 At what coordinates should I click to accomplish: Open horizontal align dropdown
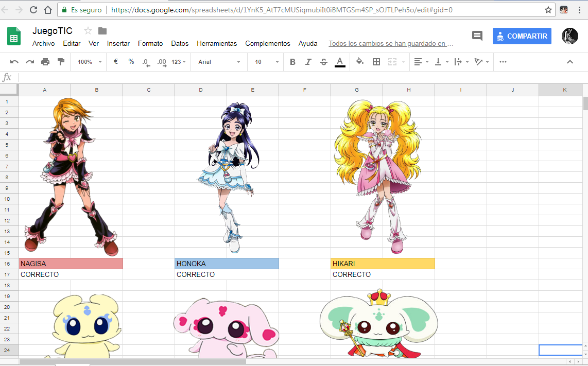421,62
